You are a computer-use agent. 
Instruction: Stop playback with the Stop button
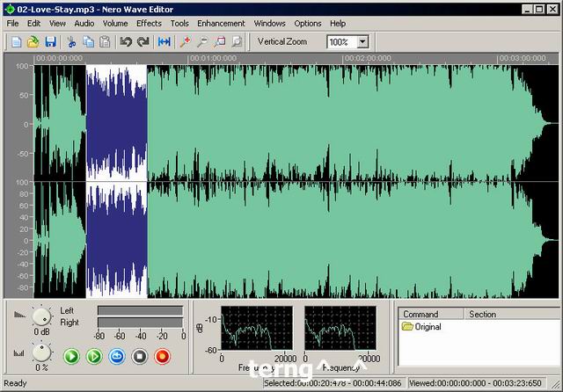(x=140, y=357)
